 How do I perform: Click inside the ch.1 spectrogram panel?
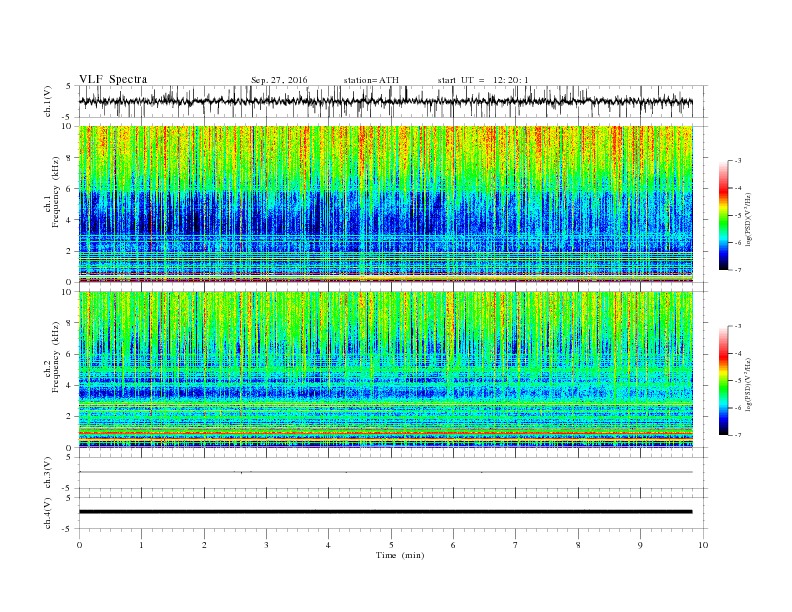[386, 203]
